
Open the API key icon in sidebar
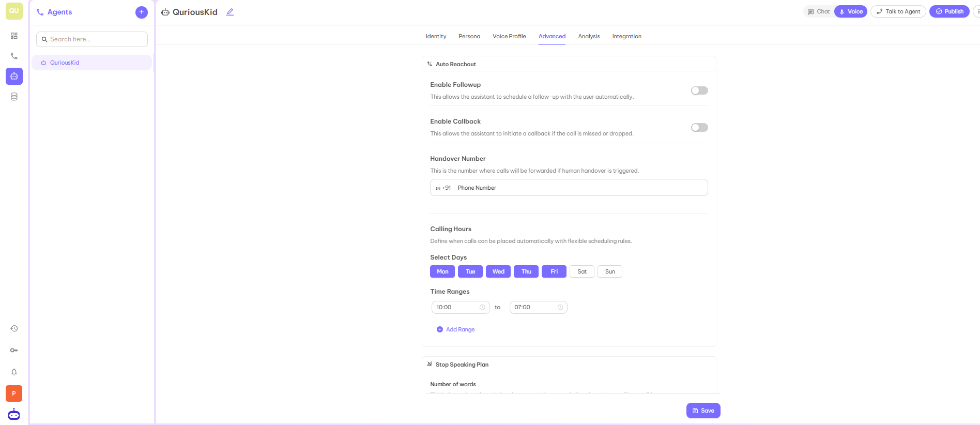tap(14, 350)
